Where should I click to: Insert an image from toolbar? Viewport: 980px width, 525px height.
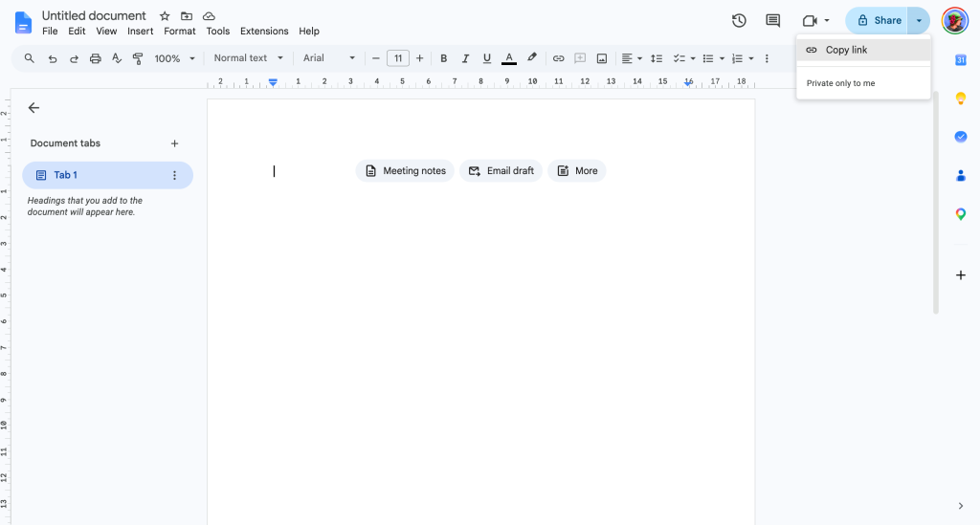[x=602, y=58]
